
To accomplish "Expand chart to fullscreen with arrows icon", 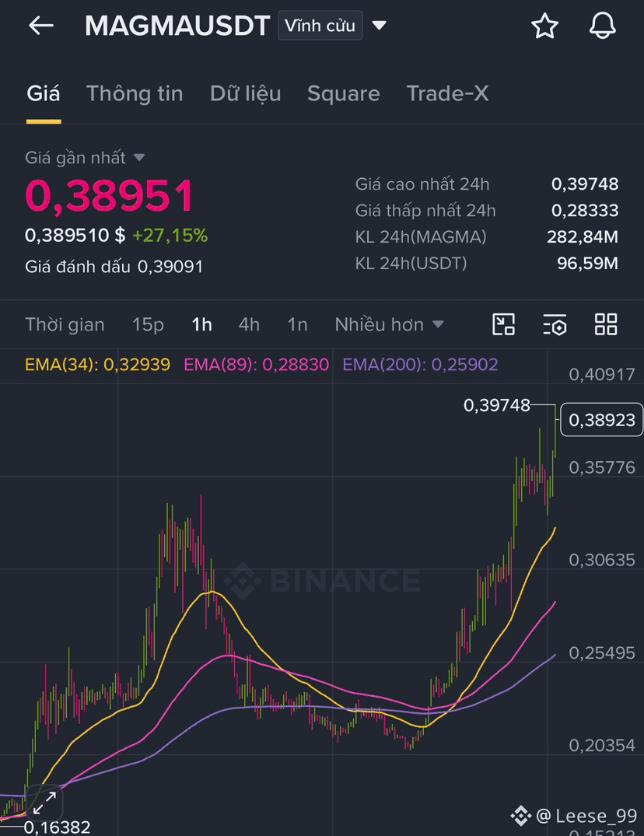I will pyautogui.click(x=45, y=803).
